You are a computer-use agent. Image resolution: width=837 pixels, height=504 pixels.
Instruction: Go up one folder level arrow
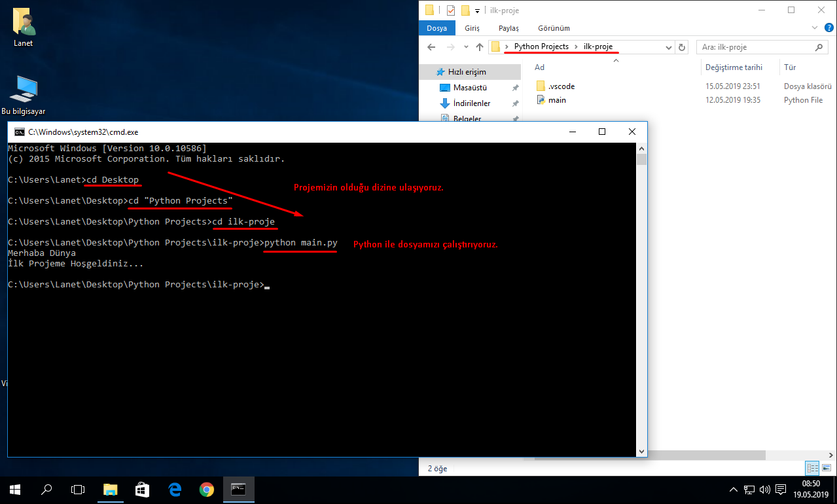480,47
